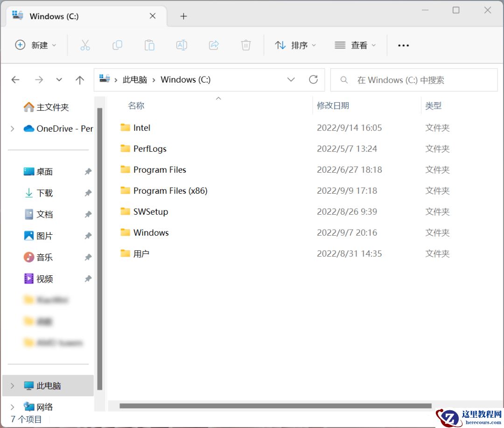Navigate up one level with the up arrow
This screenshot has height=428, width=504.
[x=80, y=79]
